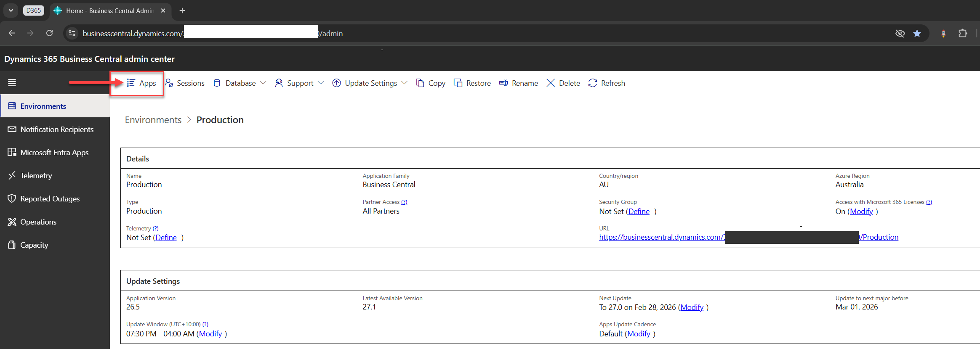
Task: Modify the Apps Update Cadence
Action: pyautogui.click(x=639, y=334)
